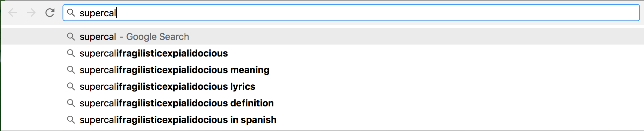644x131 pixels.
Task: Click the browser forward arrow
Action: (31, 13)
